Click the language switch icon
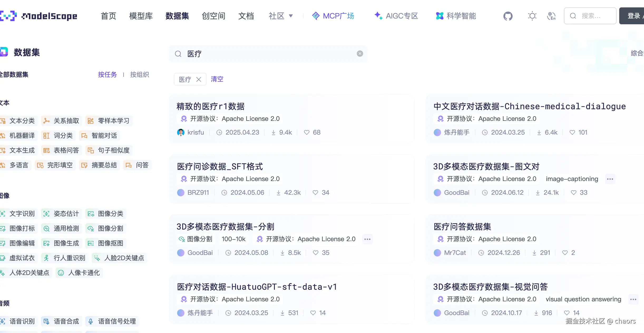Screen dimensions: 644x333 click(551, 16)
